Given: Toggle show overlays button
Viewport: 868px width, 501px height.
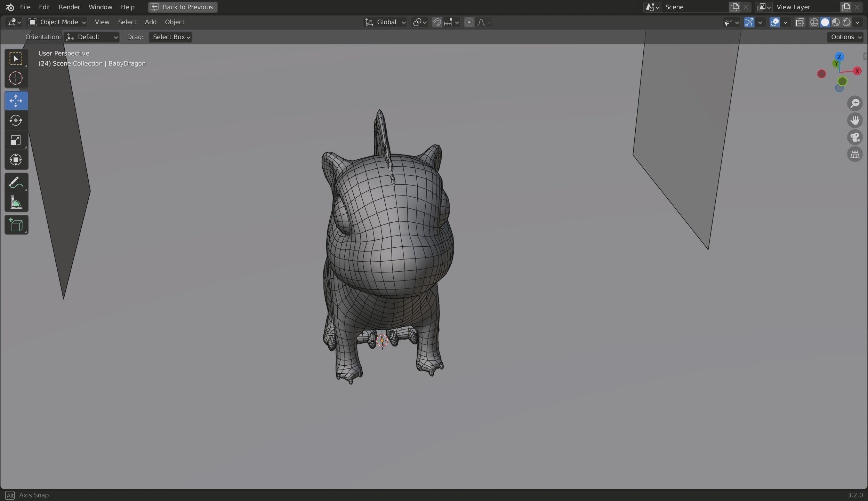Looking at the screenshot, I should coord(774,22).
